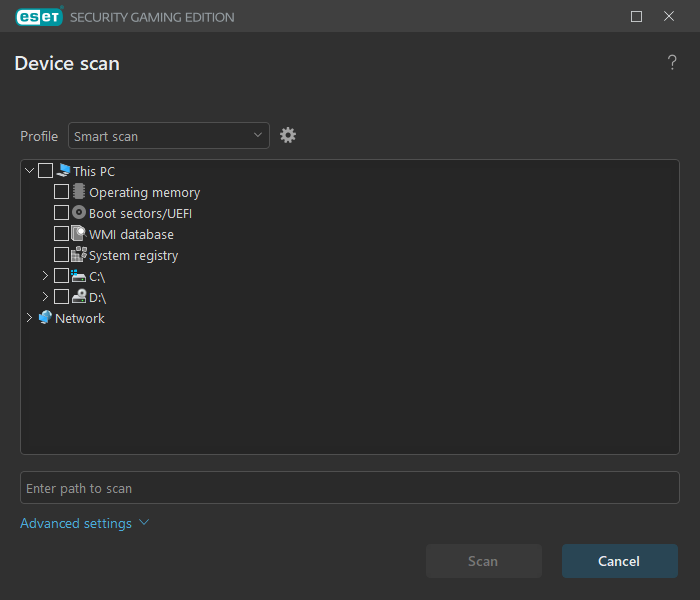Expand the Advanced settings chevron

click(x=144, y=522)
